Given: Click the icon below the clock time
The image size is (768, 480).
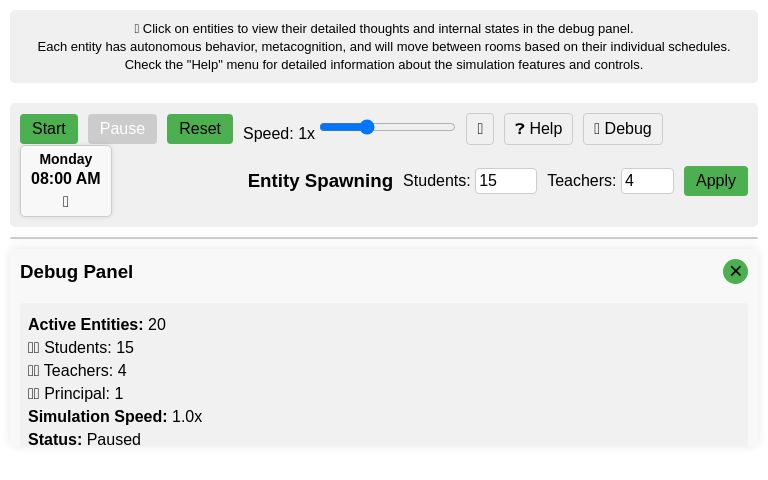Looking at the screenshot, I should [x=66, y=202].
